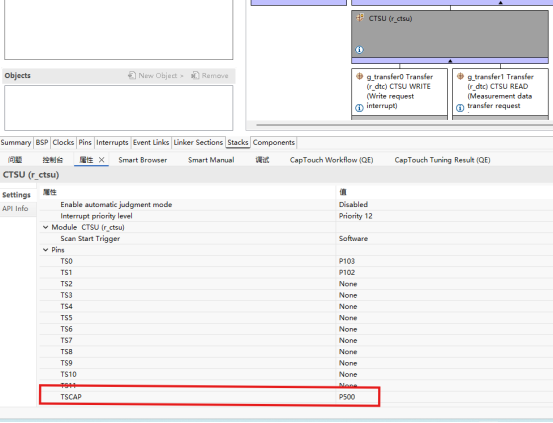Select the CTSU (r_ctsu) stack block

click(450, 34)
